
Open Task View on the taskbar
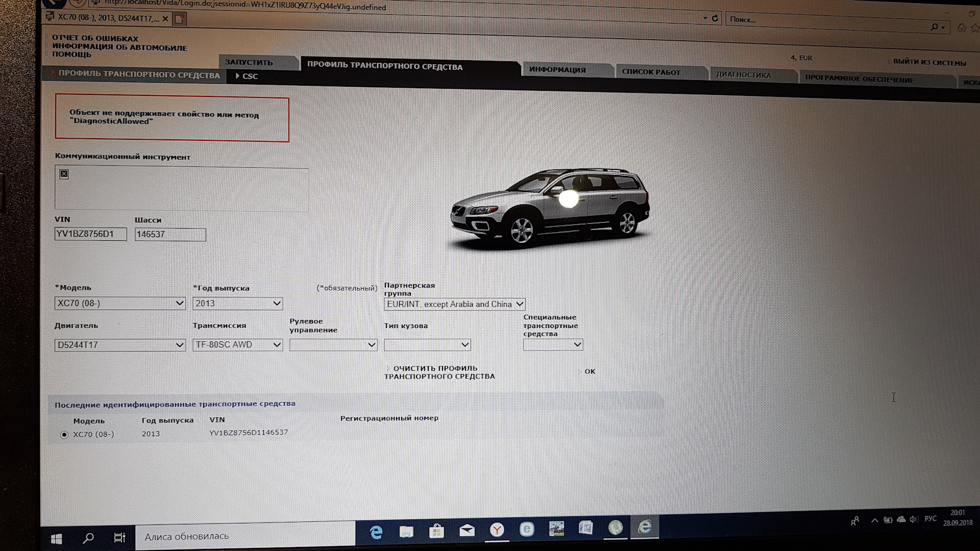[x=119, y=537]
